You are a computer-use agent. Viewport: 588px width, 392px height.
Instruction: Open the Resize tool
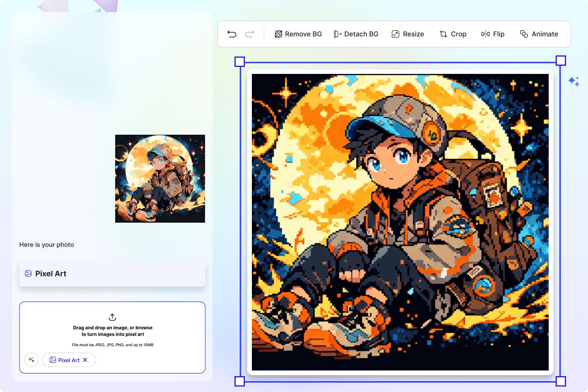point(407,34)
